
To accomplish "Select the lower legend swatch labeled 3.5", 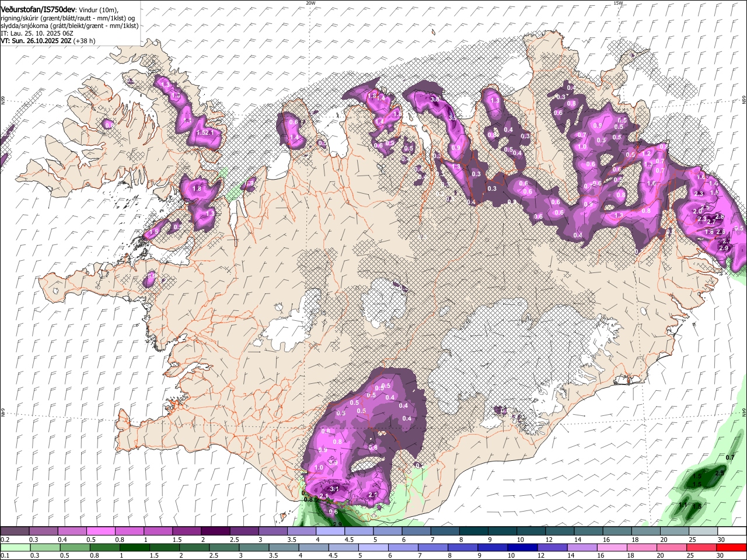I will point(283,547).
